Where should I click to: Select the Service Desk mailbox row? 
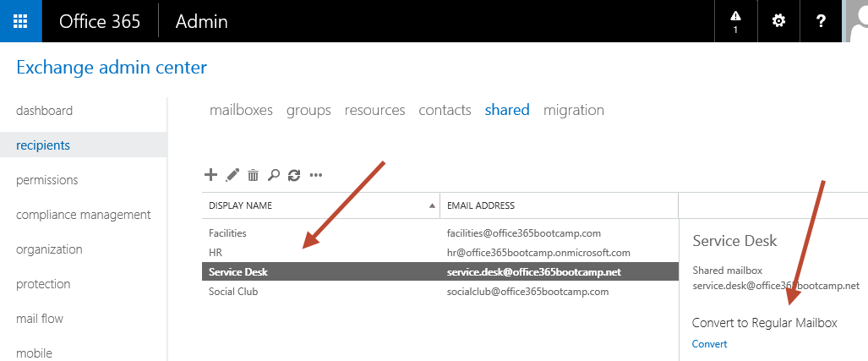[x=440, y=272]
